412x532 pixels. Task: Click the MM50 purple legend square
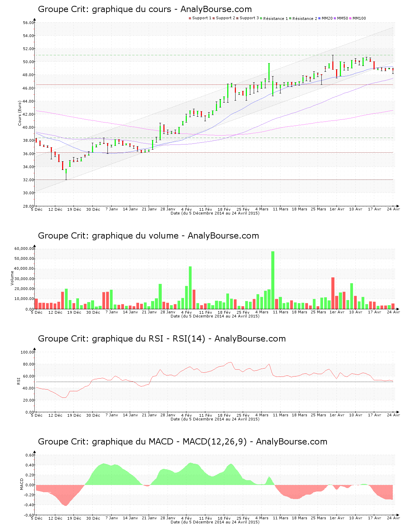tap(335, 18)
